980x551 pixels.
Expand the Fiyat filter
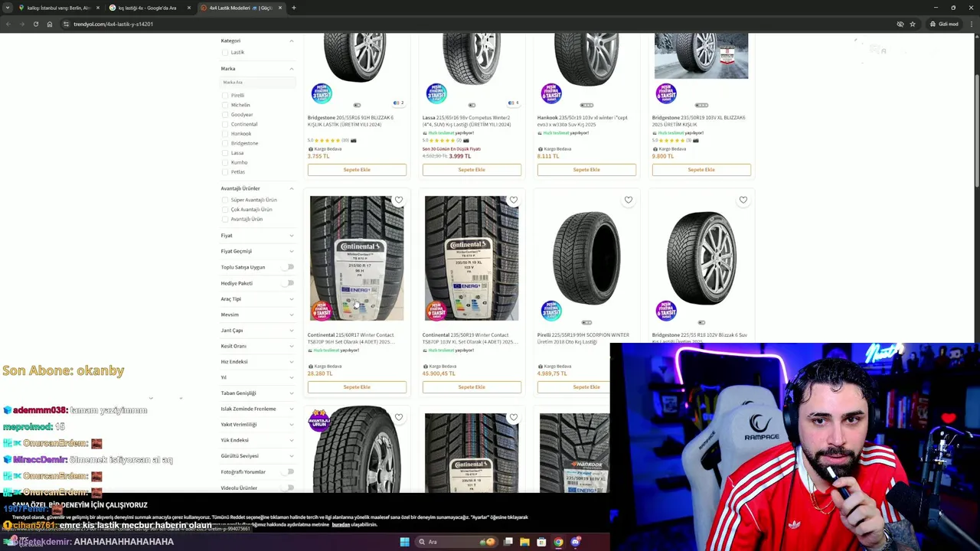[x=291, y=236]
